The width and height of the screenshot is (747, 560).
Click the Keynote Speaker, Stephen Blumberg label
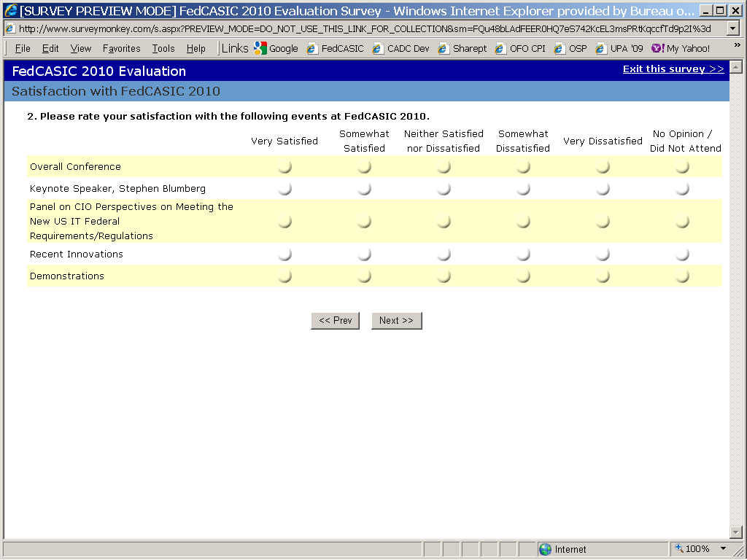(x=117, y=189)
